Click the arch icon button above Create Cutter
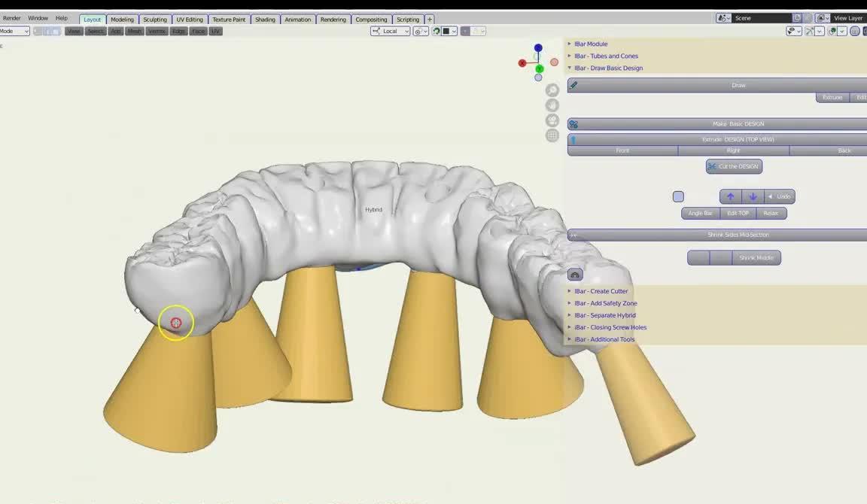This screenshot has height=504, width=867. coord(575,275)
